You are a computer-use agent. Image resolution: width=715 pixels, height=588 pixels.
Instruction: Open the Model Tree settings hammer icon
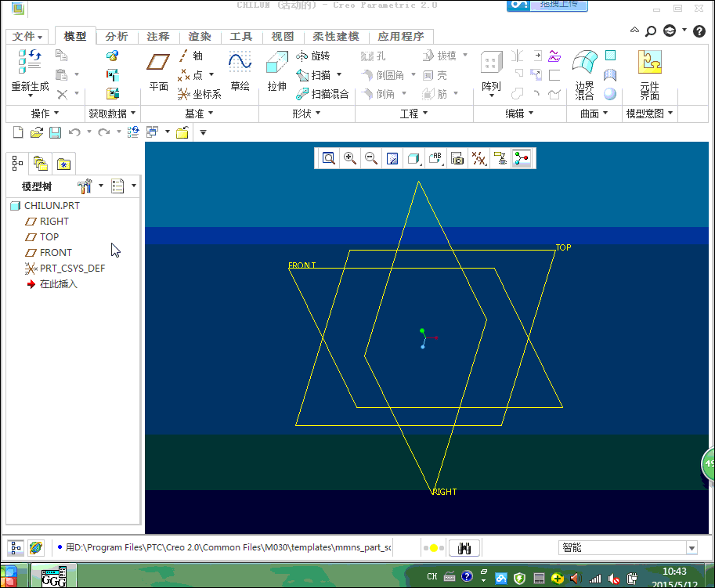pyautogui.click(x=85, y=186)
